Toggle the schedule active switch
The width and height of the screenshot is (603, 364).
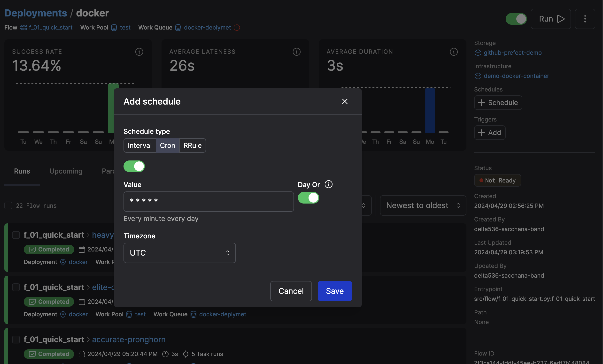134,166
